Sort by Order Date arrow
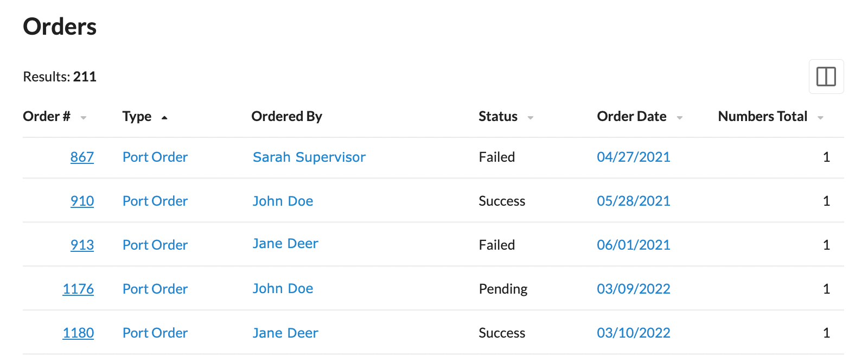Viewport: 868px width, 355px height. (680, 118)
